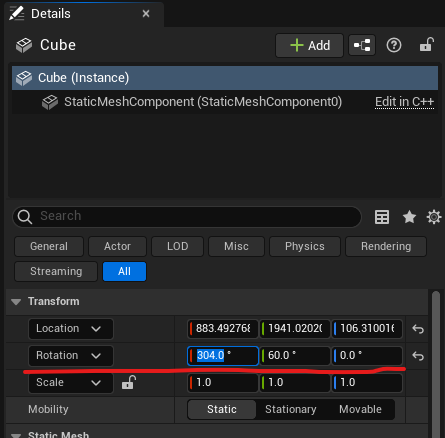Click the Location Z value 106.31
The width and height of the screenshot is (445, 438).
[x=367, y=329]
